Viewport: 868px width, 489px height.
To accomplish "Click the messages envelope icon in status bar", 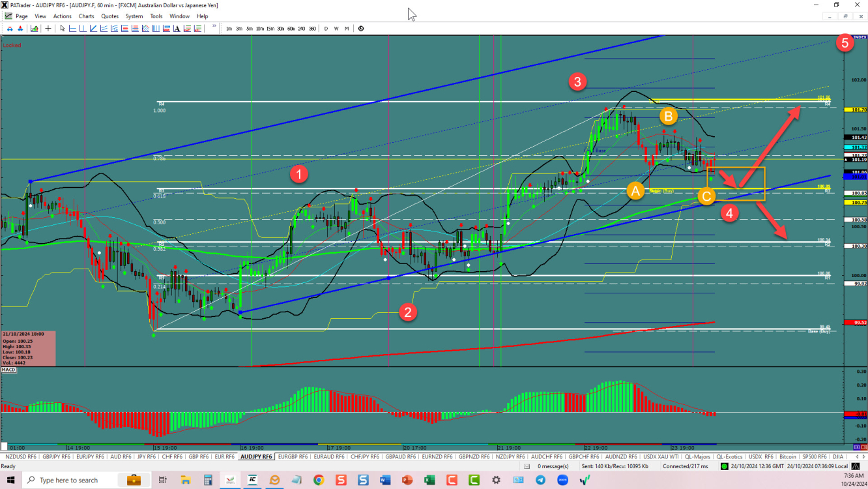I will 527,466.
